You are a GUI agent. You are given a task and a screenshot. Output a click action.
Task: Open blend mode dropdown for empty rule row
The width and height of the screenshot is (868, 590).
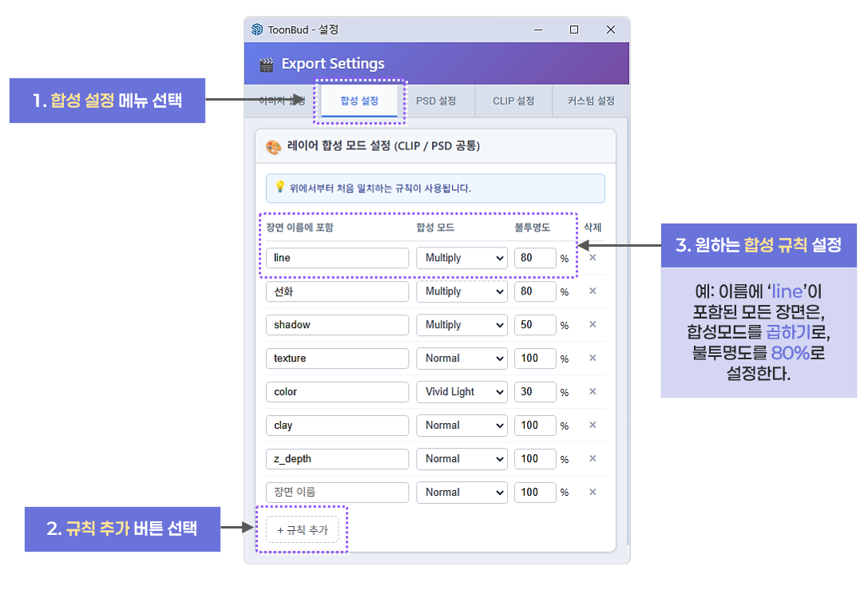pos(462,492)
